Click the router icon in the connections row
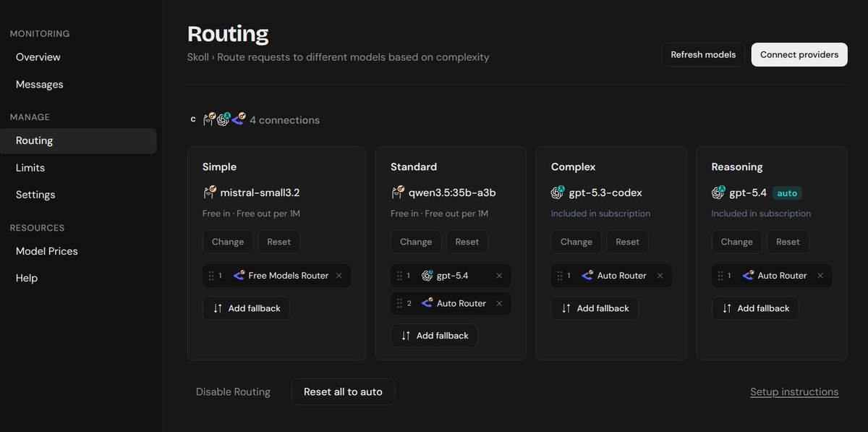 pos(239,119)
